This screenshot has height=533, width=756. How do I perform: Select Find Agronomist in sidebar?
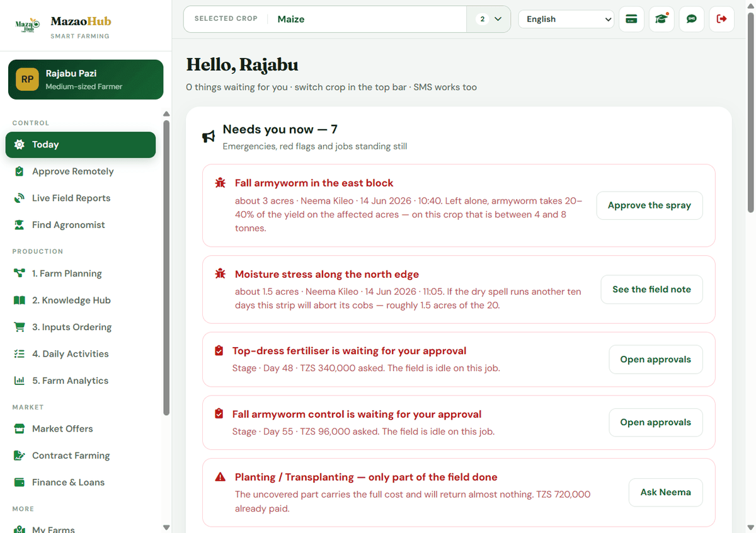[x=81, y=225]
